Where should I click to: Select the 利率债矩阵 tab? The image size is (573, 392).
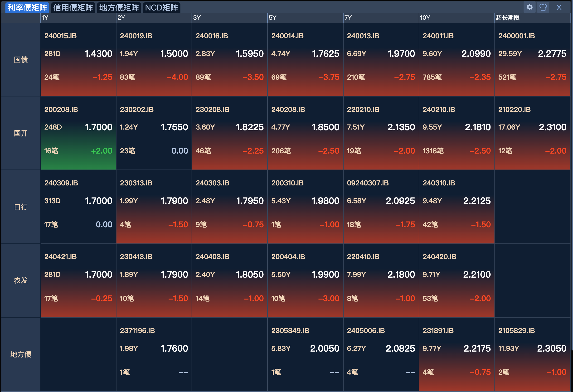27,8
